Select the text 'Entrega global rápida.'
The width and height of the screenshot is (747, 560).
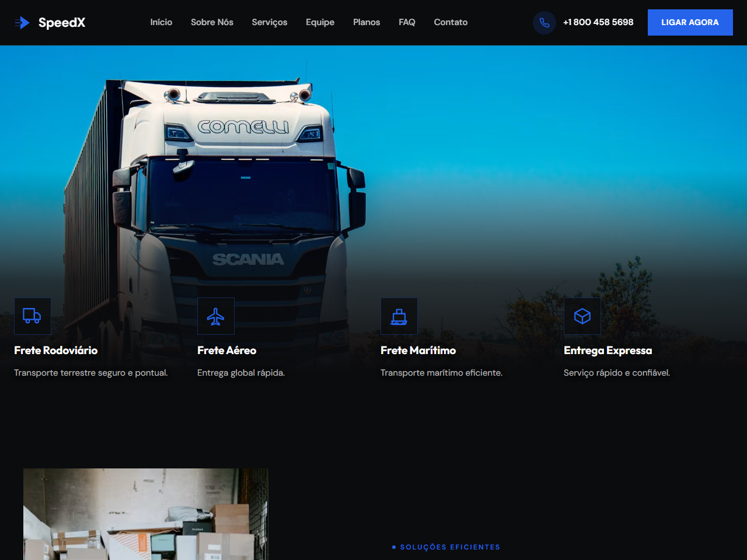tap(241, 373)
